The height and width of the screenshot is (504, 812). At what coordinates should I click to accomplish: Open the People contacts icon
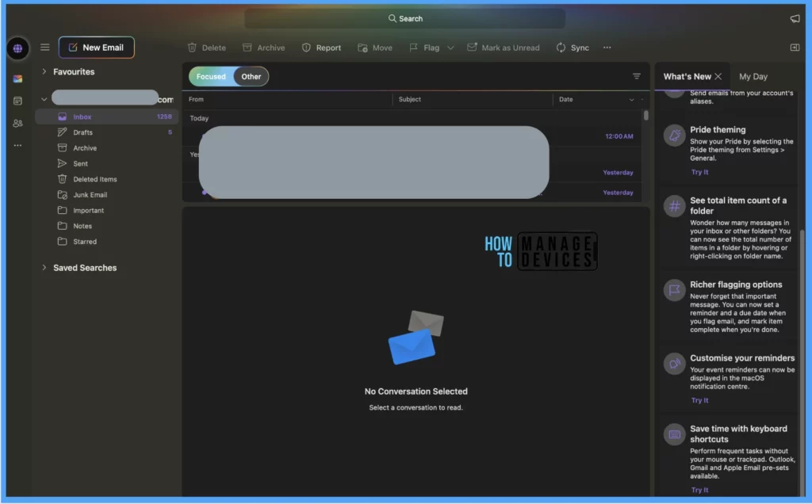click(17, 123)
